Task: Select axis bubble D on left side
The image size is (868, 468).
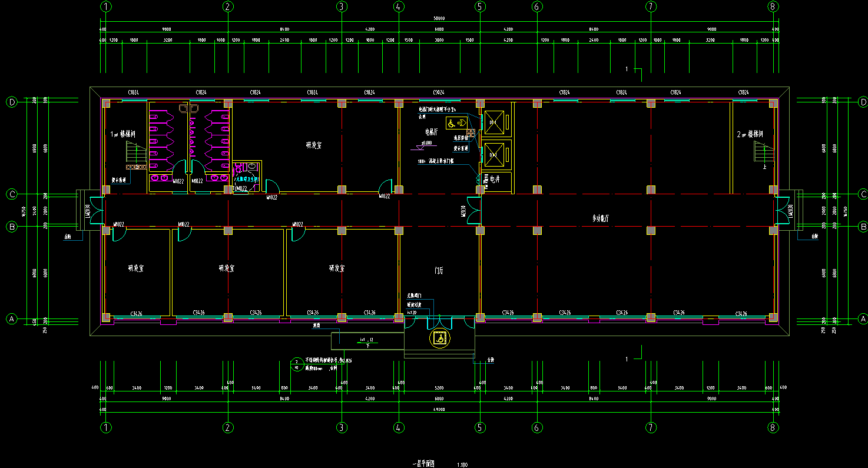Action: click(11, 102)
